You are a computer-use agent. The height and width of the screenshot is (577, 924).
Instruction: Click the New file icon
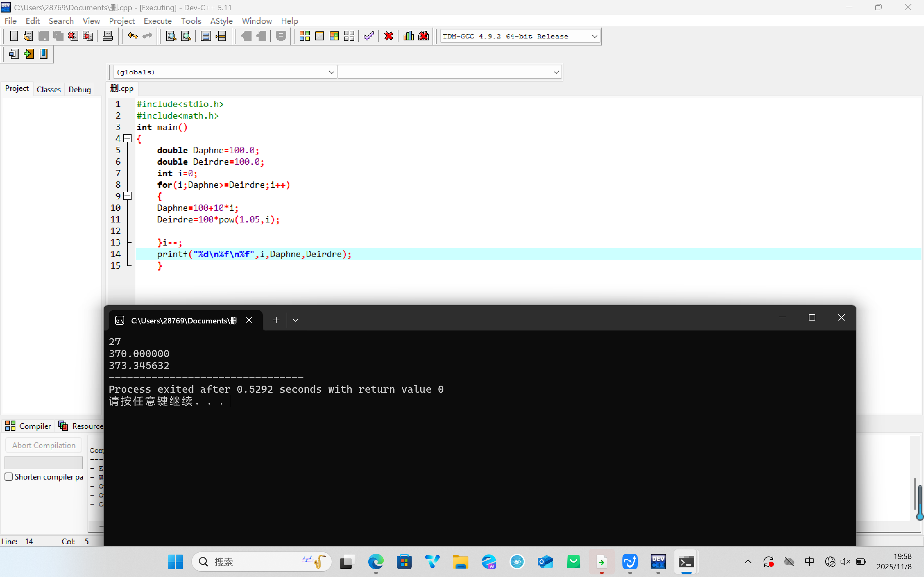tap(14, 36)
